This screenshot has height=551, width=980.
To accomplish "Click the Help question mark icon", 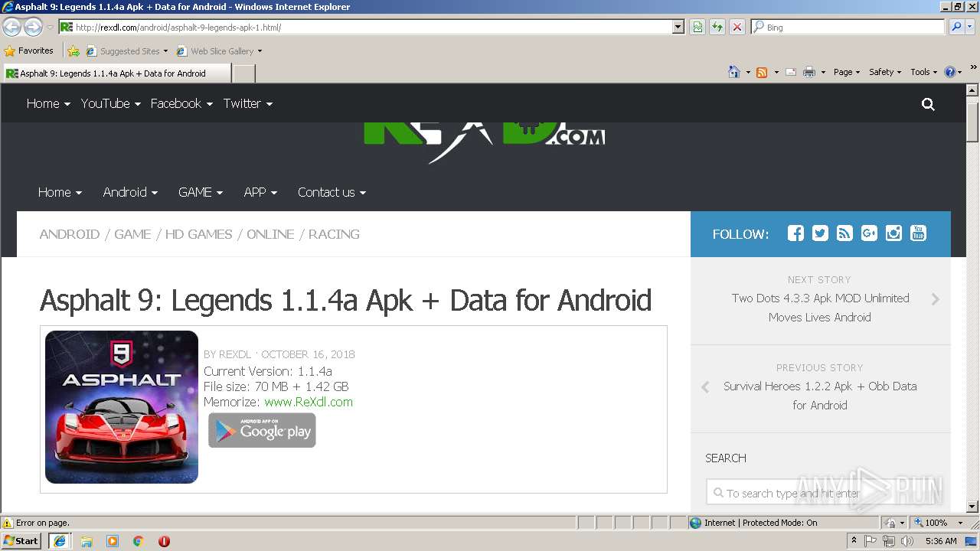I will [950, 72].
